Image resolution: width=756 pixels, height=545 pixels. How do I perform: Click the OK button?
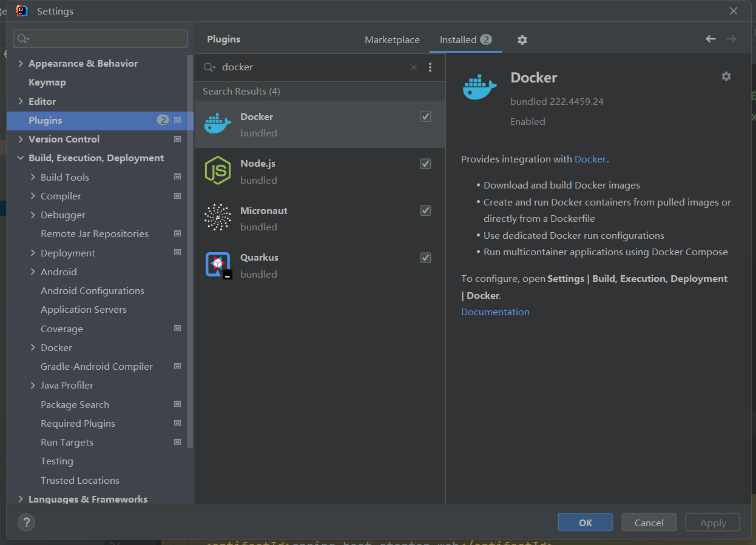584,522
